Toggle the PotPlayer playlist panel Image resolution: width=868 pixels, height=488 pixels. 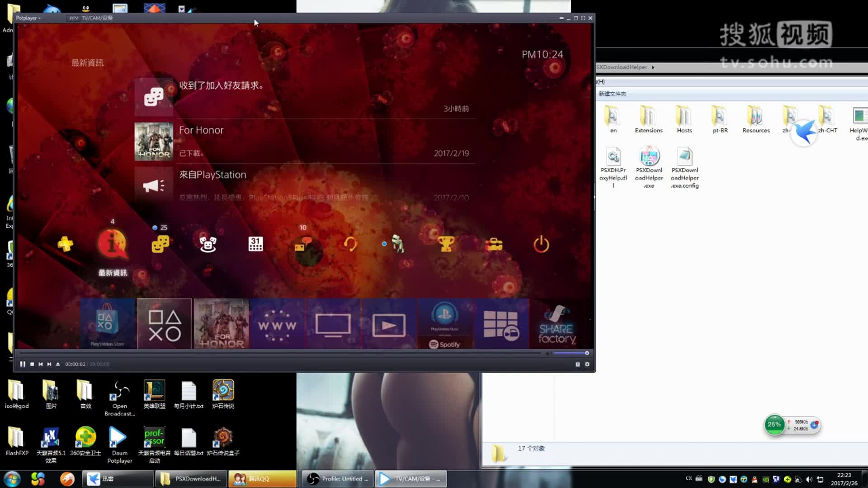point(577,364)
